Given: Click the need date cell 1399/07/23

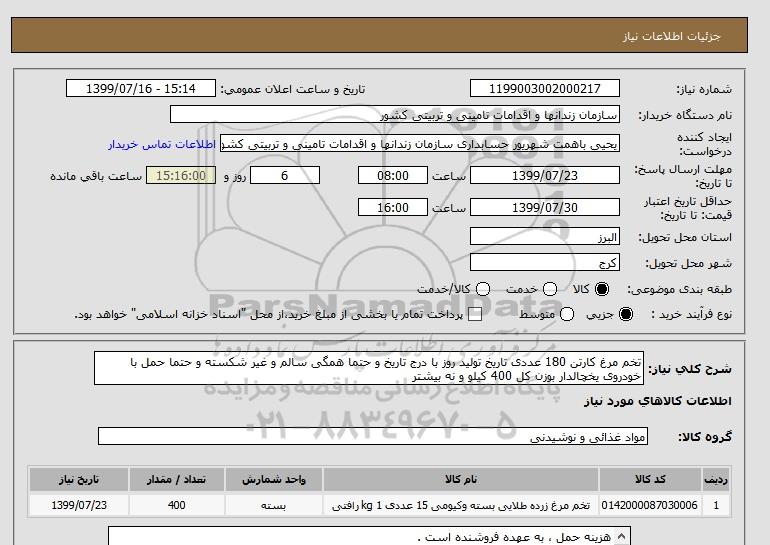Looking at the screenshot, I should point(79,505).
